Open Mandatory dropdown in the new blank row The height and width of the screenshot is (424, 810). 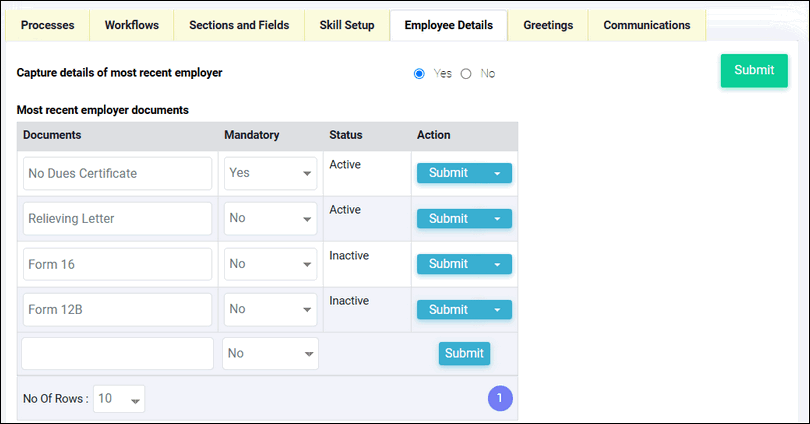click(x=270, y=354)
